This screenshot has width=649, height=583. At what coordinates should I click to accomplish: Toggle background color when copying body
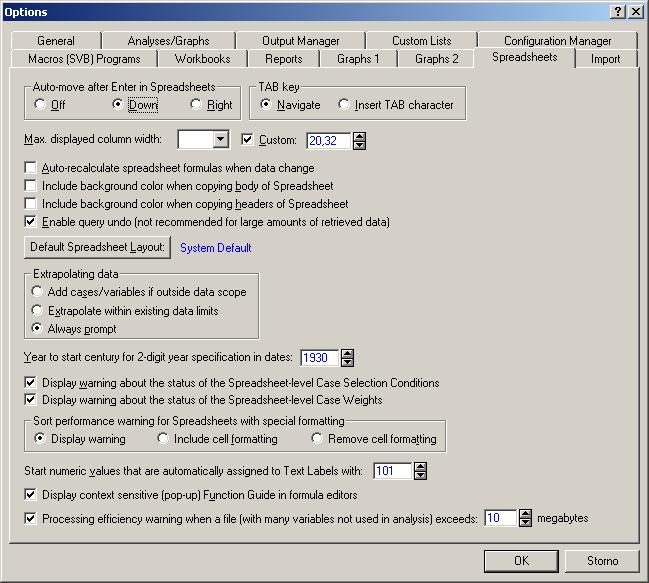[30, 186]
